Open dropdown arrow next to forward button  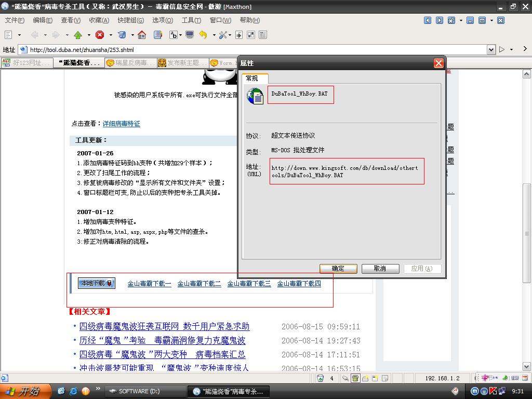pyautogui.click(x=67, y=35)
